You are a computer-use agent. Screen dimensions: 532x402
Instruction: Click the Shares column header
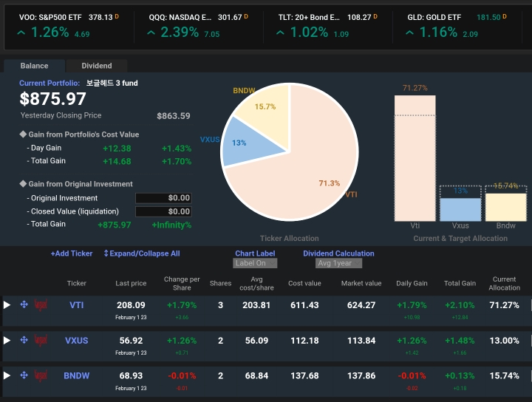coord(220,283)
